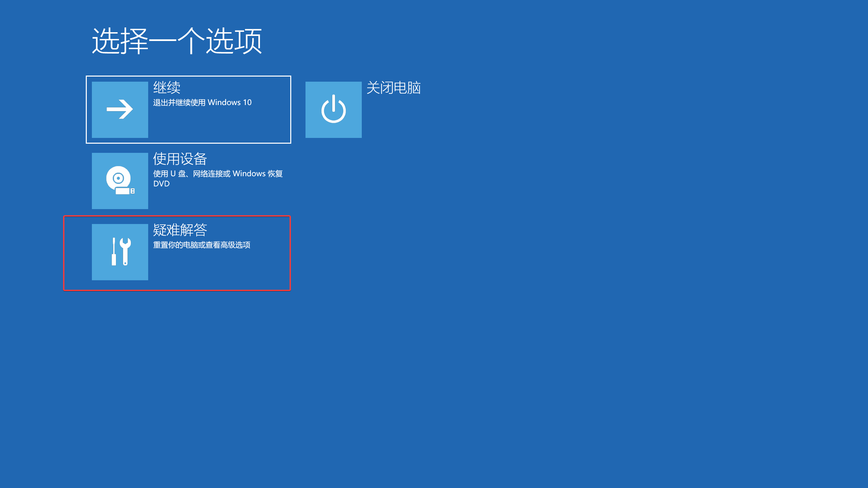Click the red-outlined 疑难解答 tile
The width and height of the screenshot is (868, 488).
176,252
